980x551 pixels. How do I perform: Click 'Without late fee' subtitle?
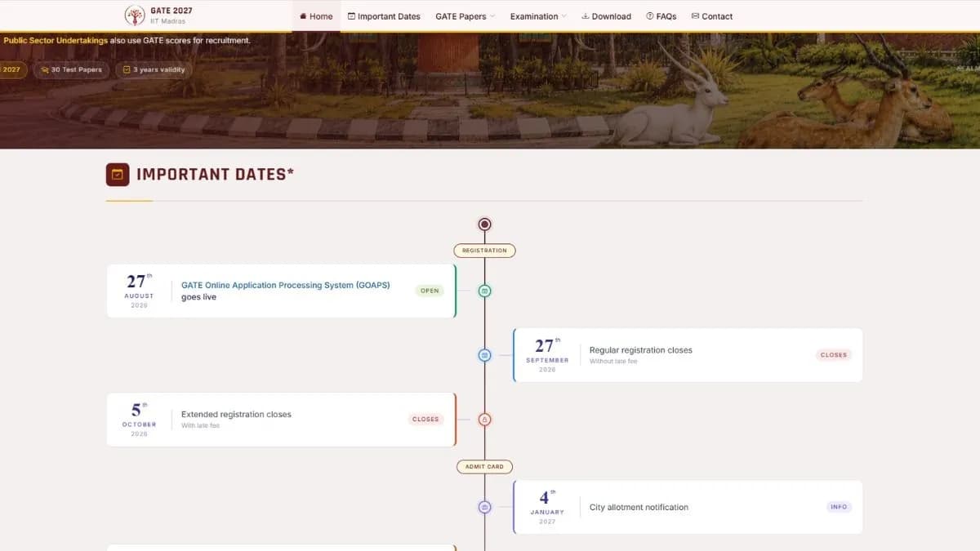coord(613,362)
